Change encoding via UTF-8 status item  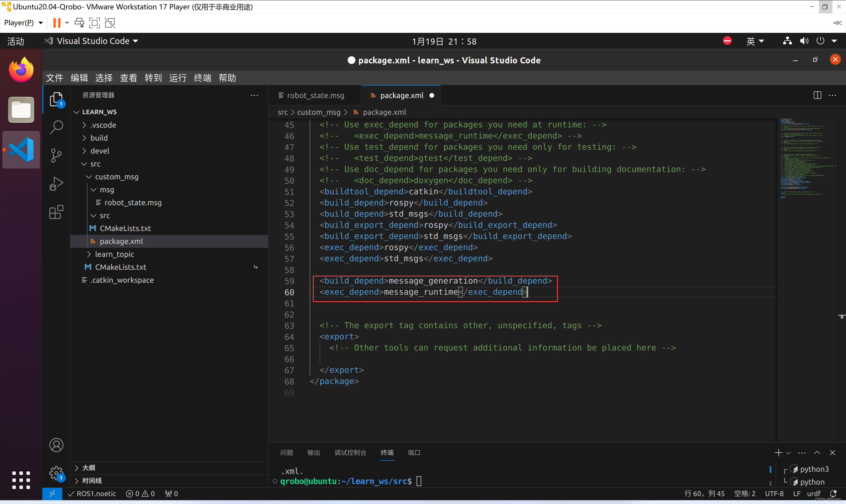[x=774, y=493]
